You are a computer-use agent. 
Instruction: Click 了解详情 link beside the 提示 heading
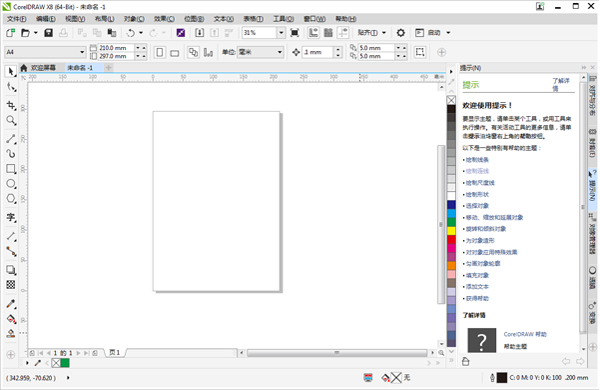(561, 84)
